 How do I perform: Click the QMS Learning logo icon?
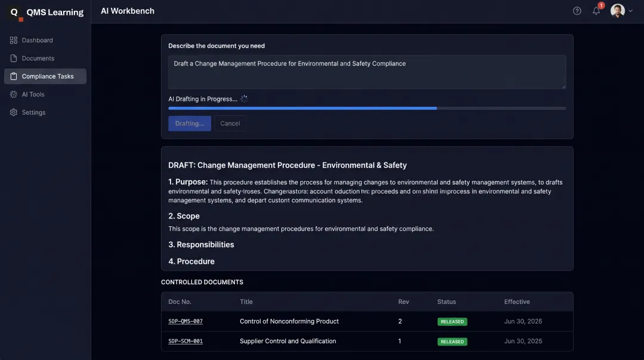click(15, 13)
